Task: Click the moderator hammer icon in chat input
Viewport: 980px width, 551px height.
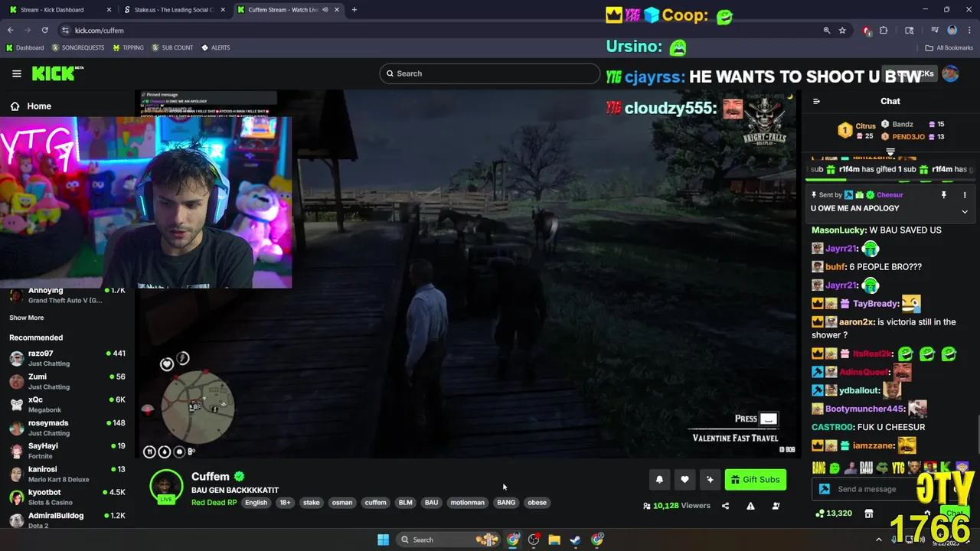Action: click(x=825, y=489)
